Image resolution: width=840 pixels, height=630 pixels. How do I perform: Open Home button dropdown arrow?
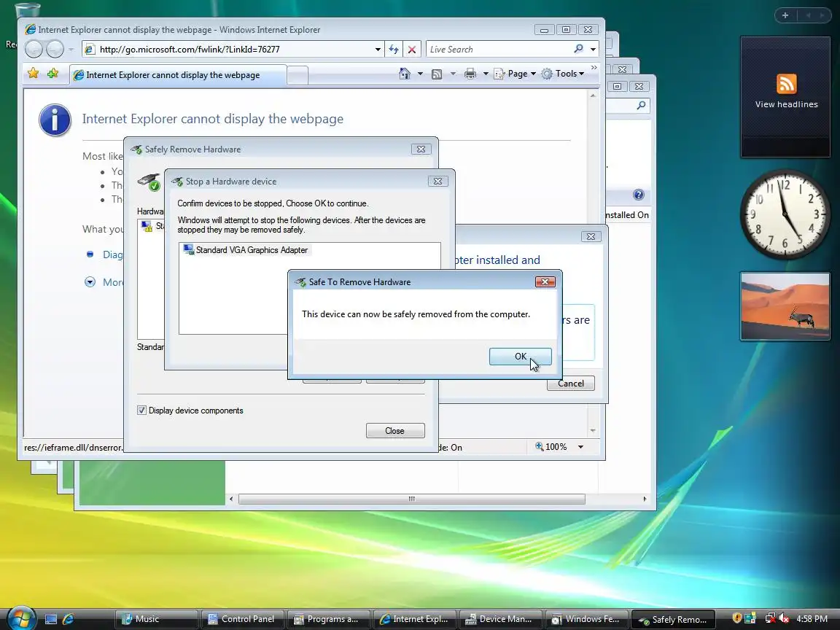point(420,74)
